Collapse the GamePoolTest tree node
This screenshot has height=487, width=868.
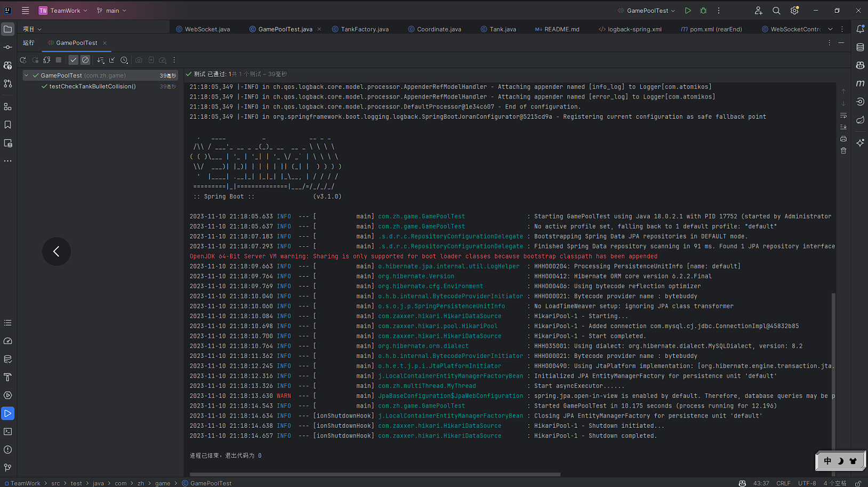point(26,76)
